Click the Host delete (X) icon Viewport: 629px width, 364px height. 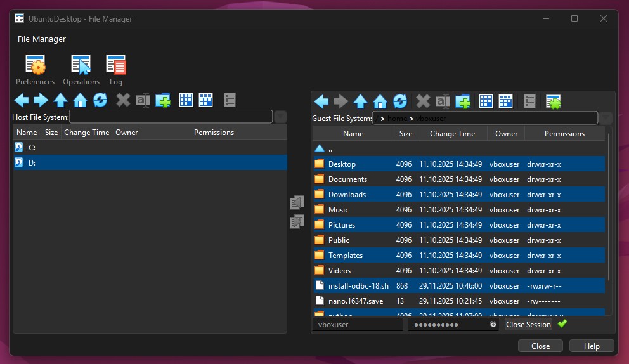123,100
